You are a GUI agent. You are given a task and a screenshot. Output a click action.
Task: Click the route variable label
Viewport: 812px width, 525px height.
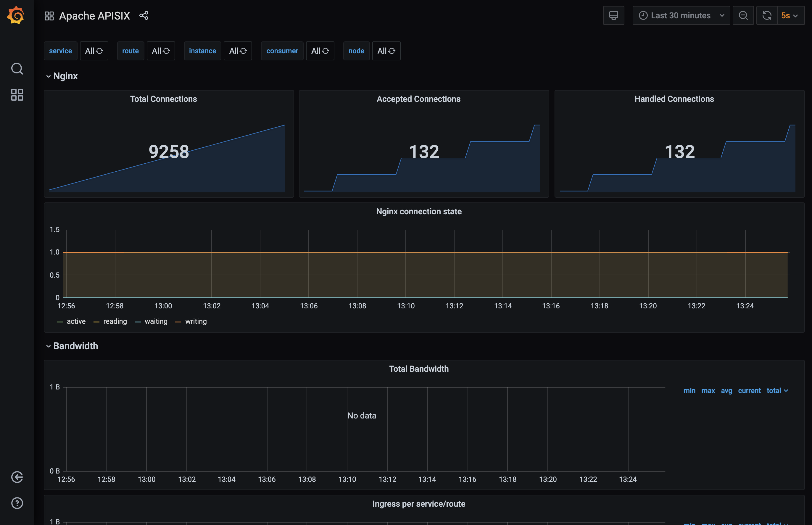130,51
